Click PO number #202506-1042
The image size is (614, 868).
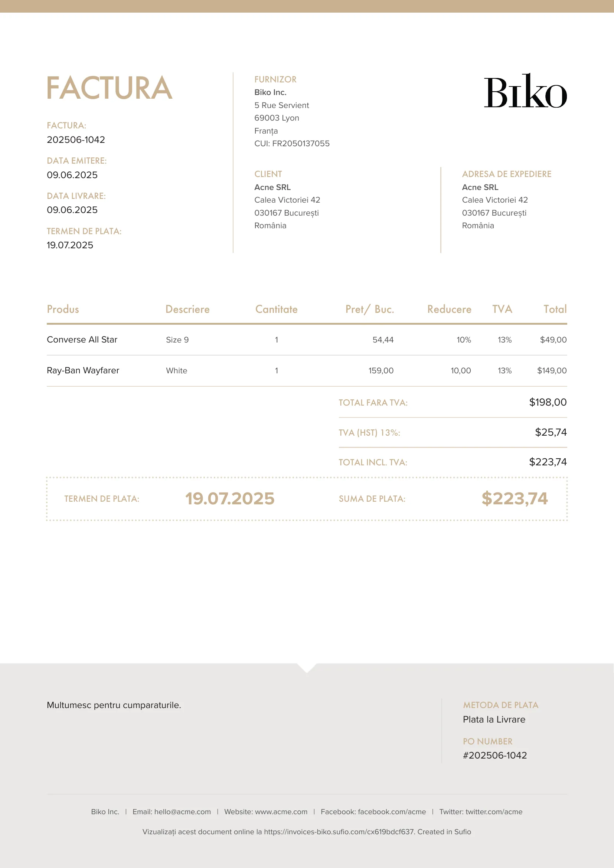[x=495, y=755]
